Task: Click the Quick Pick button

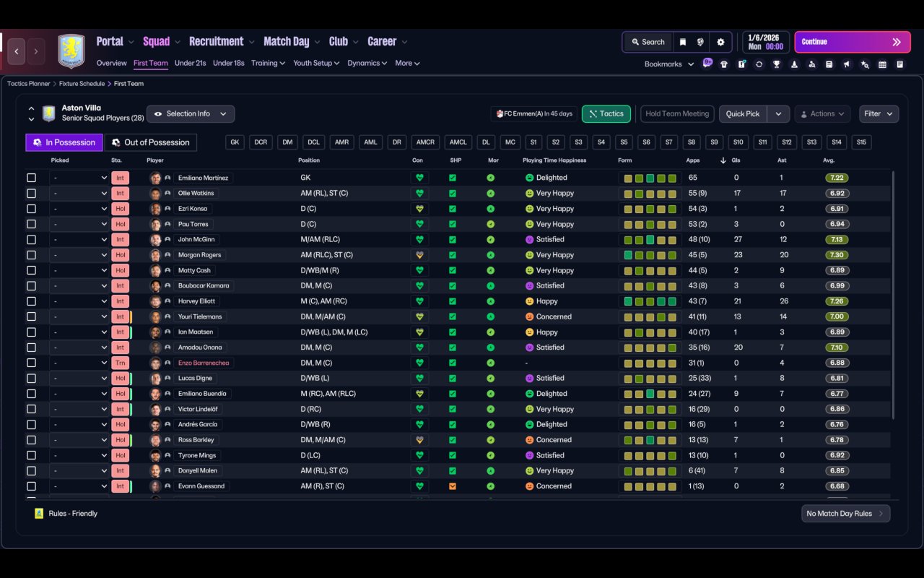Action: click(743, 114)
